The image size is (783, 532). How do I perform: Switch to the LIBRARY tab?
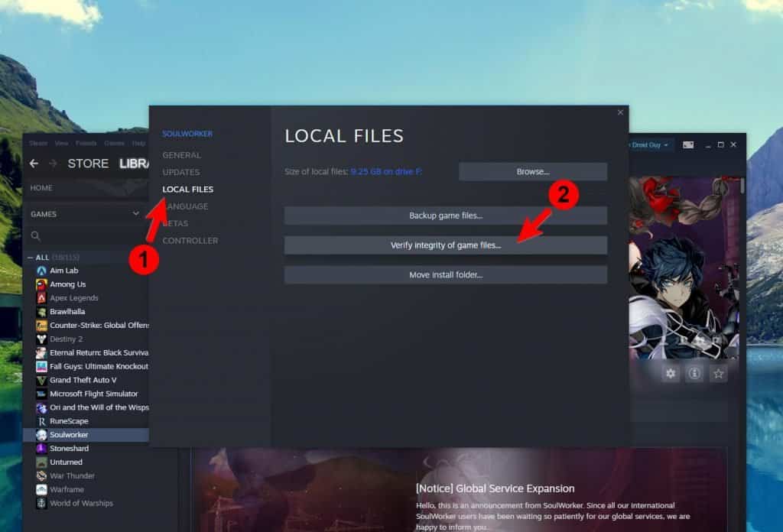(134, 164)
